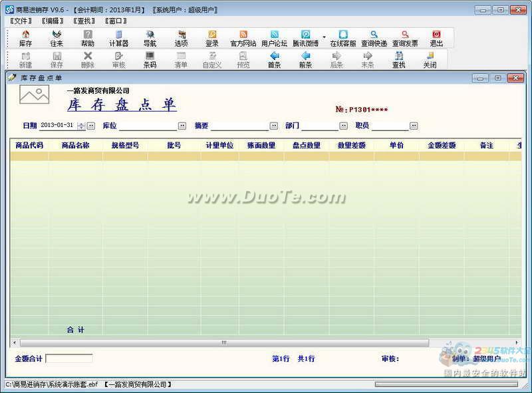Open 在线客服 online support
The image size is (532, 393).
tap(342, 38)
